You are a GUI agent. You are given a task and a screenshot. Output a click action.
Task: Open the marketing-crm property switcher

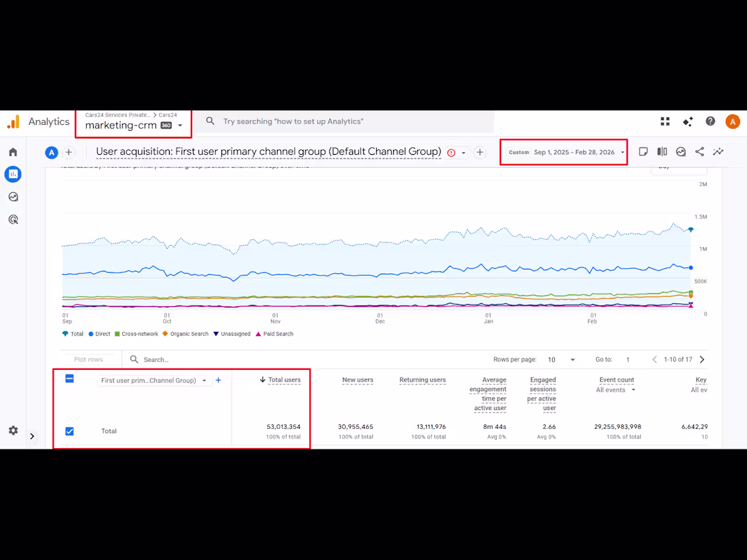[x=132, y=125]
